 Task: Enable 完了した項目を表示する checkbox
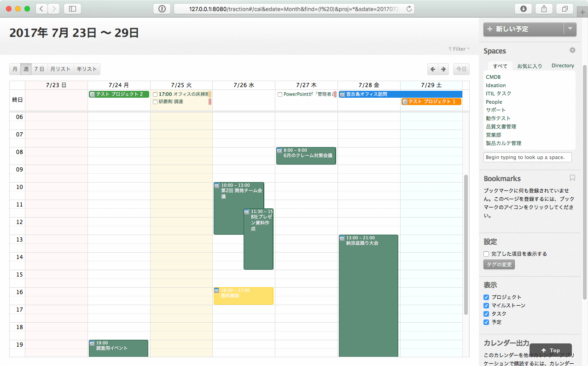coord(486,254)
